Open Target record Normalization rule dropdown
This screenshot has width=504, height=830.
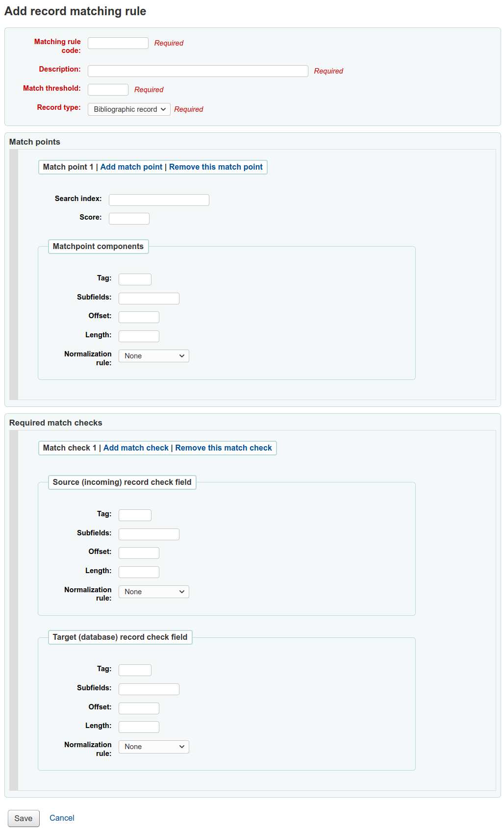click(153, 747)
